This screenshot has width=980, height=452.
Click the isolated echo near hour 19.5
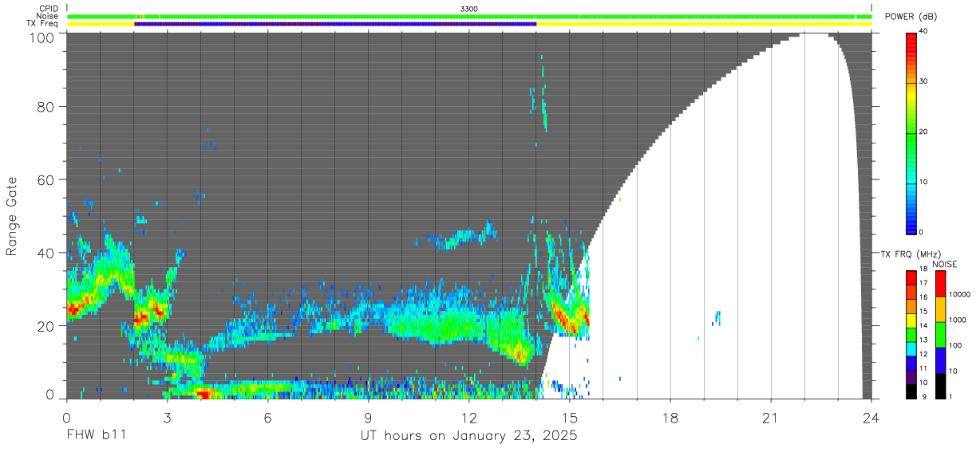click(717, 318)
